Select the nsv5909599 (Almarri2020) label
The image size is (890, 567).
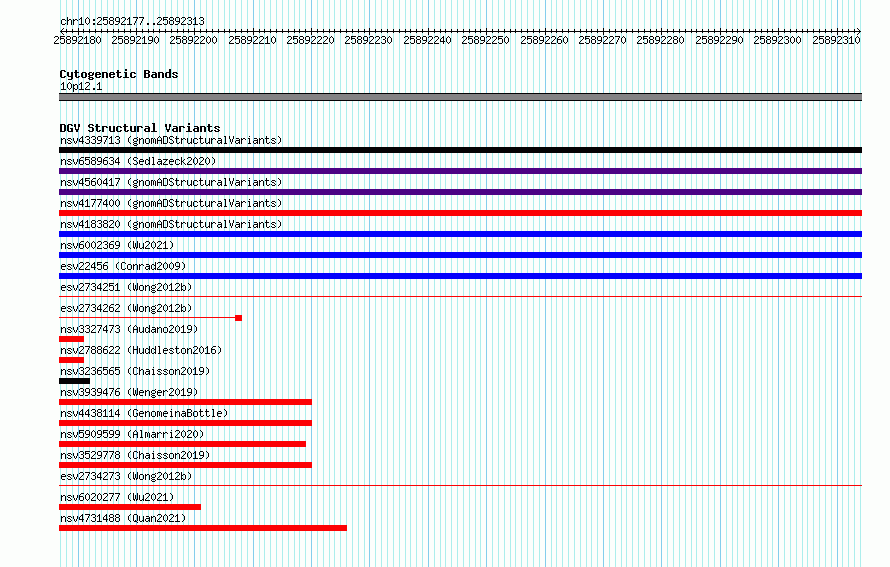(x=132, y=434)
